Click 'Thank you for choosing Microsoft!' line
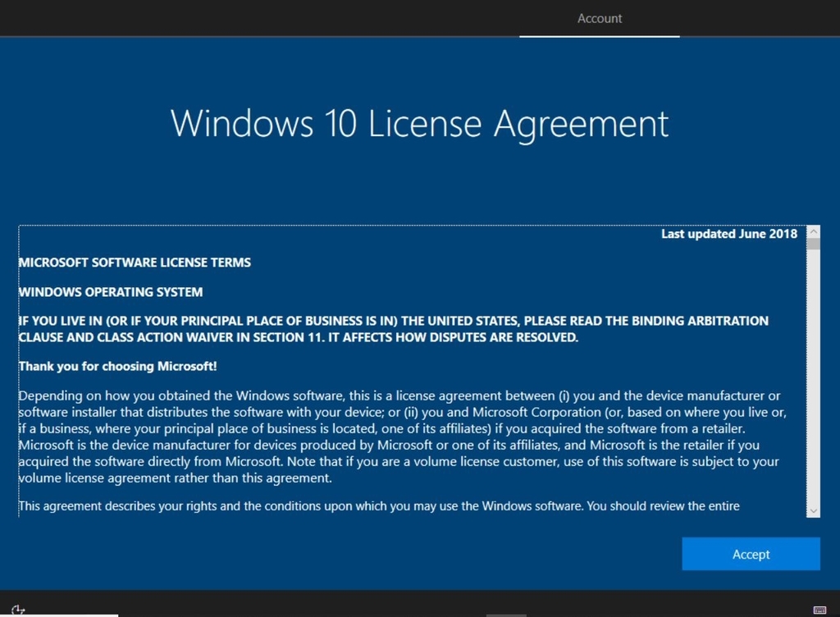This screenshot has width=840, height=617. pos(117,366)
